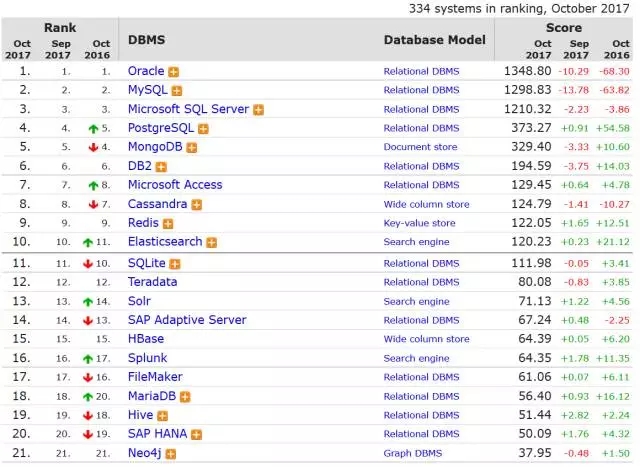The width and height of the screenshot is (640, 467).
Task: Open the Key-value store link
Action: point(420,223)
